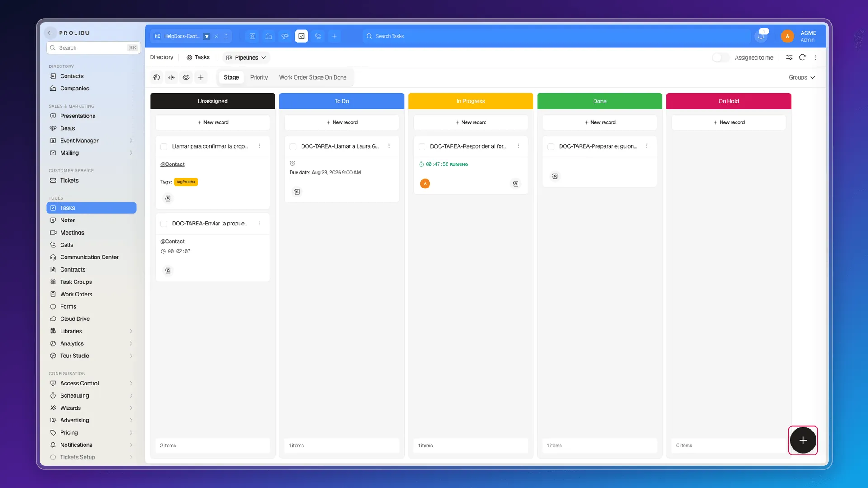Open the three-dot menu beside refresh
This screenshot has width=868, height=488.
pyautogui.click(x=816, y=57)
